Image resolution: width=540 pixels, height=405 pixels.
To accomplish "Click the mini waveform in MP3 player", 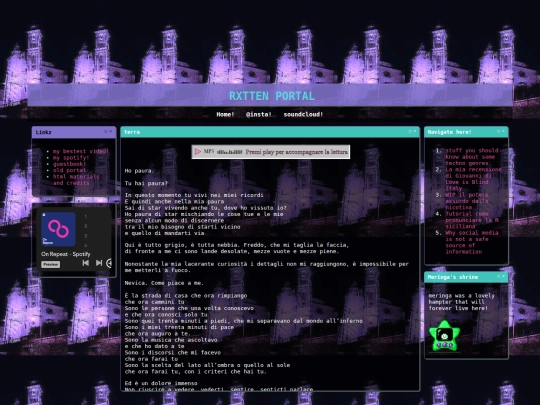I will (x=229, y=152).
